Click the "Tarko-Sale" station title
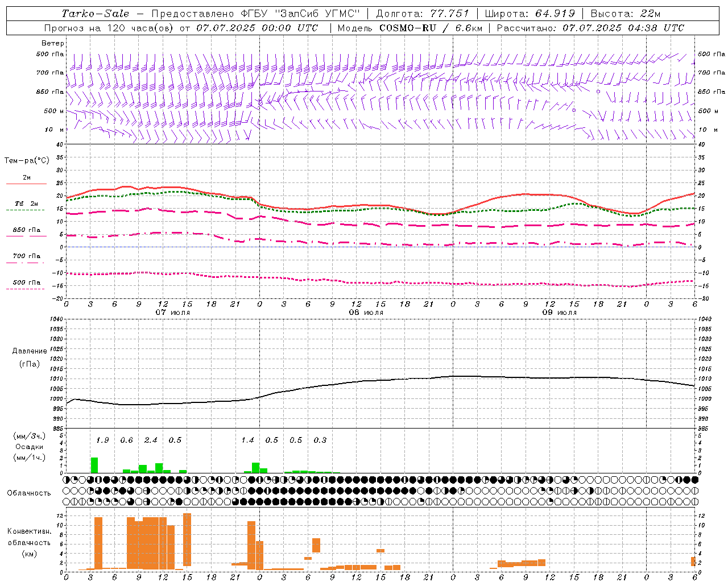This screenshot has height=582, width=728. pyautogui.click(x=96, y=14)
